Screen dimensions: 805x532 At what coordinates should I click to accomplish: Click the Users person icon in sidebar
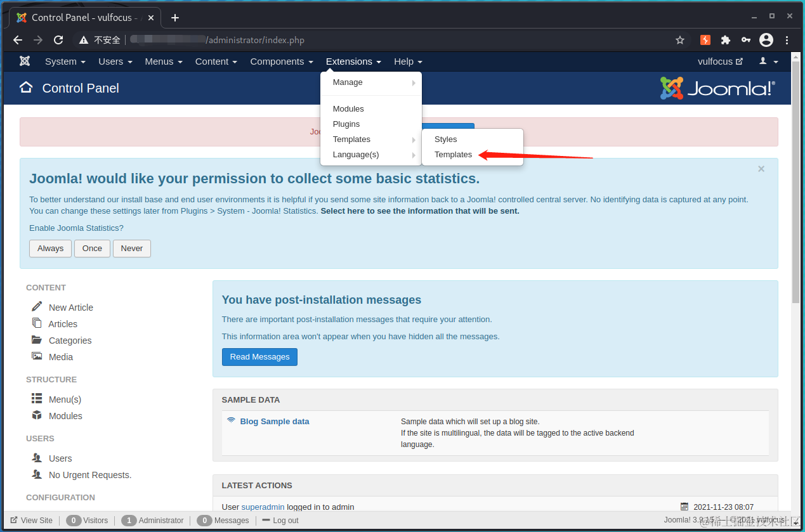[37, 457]
